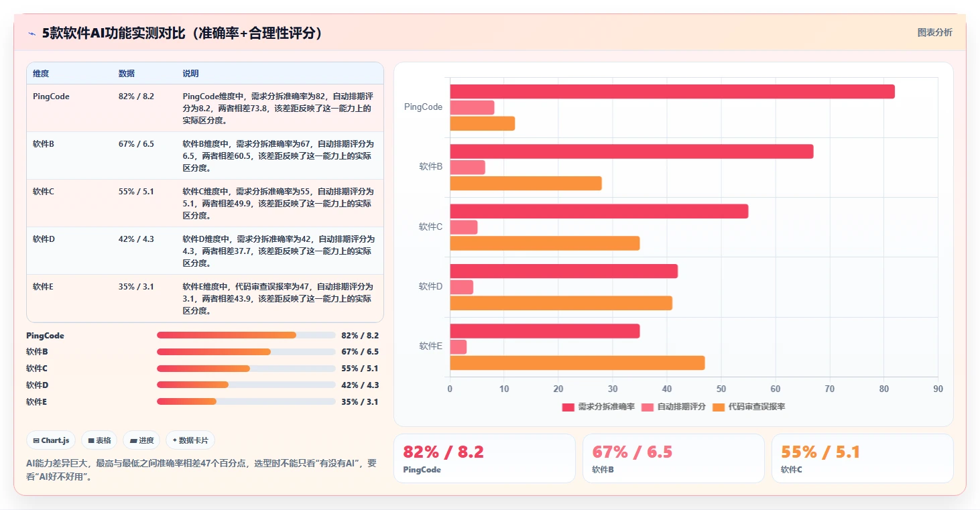Click the 维度 column header
980x510 pixels.
coord(41,74)
